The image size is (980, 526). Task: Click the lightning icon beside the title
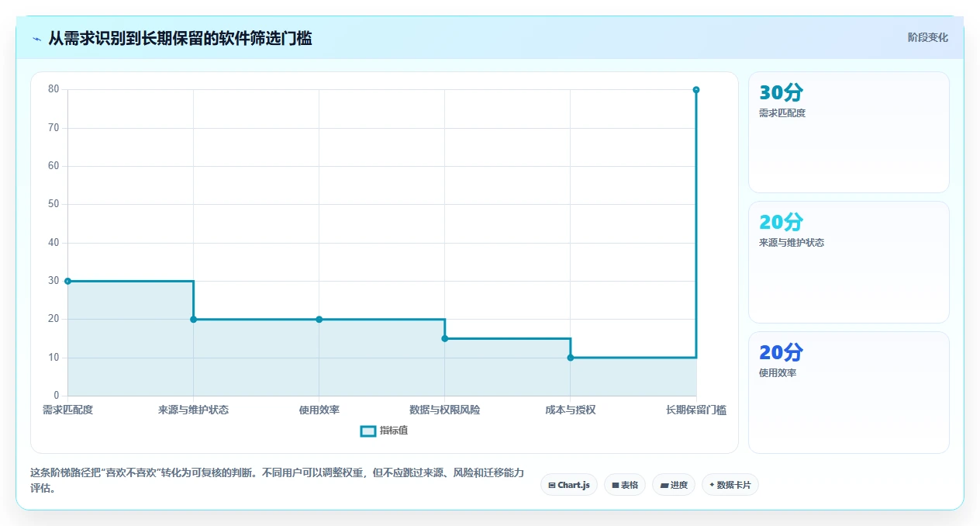[36, 38]
